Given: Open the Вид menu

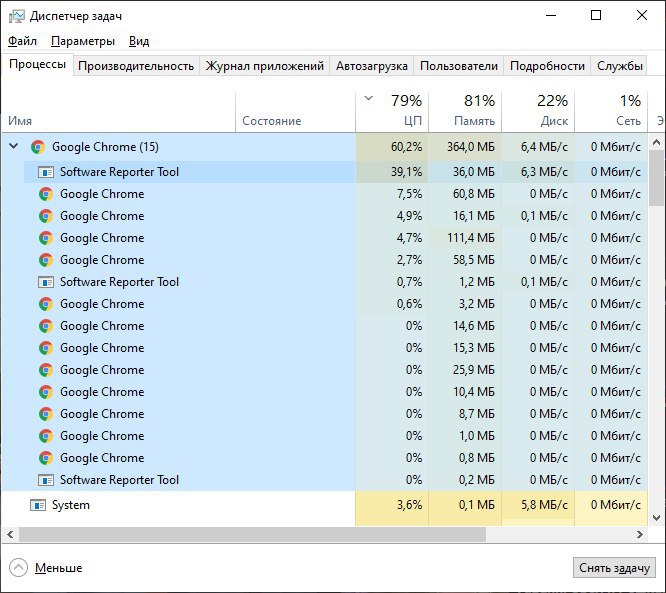Looking at the screenshot, I should point(139,41).
